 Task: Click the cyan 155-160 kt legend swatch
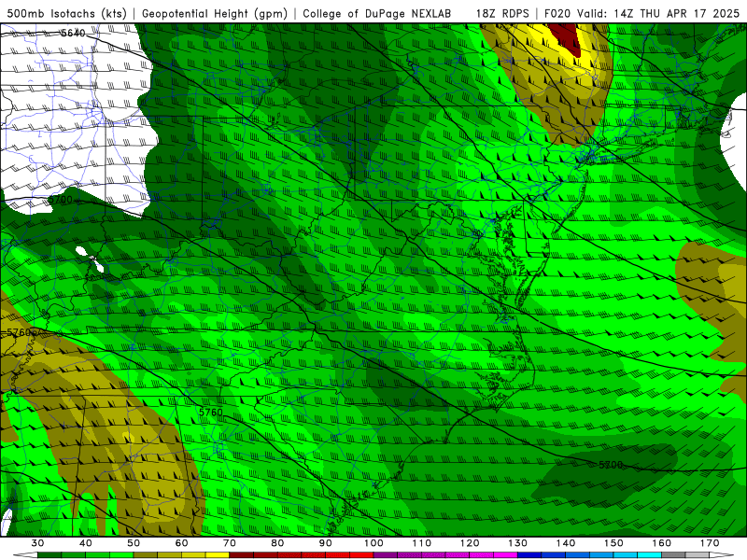(650, 555)
